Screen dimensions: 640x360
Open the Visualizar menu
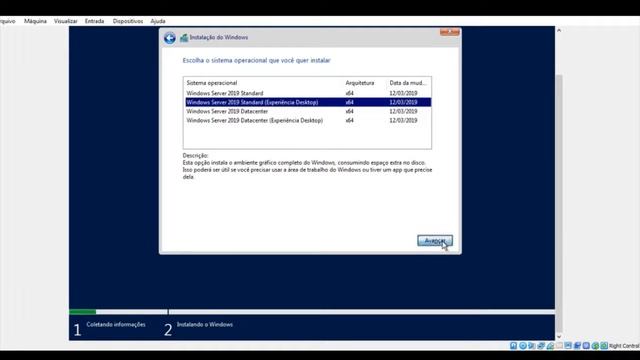[x=66, y=21]
